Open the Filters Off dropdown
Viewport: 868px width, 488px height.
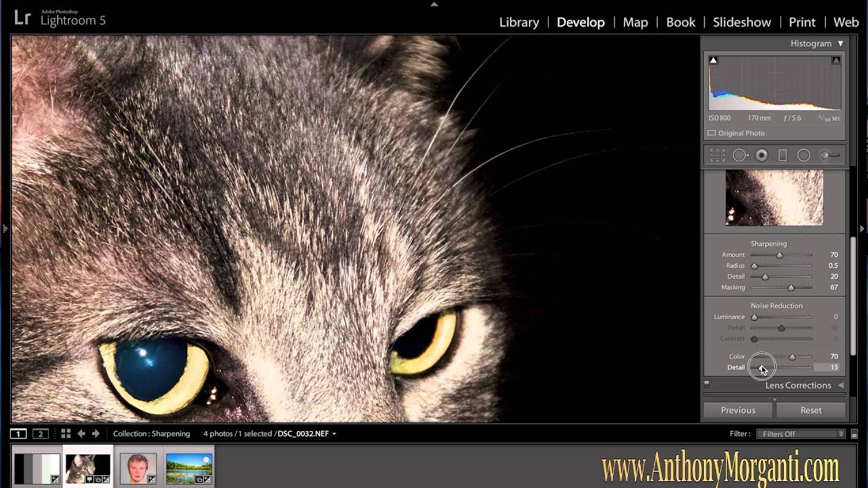pyautogui.click(x=802, y=434)
